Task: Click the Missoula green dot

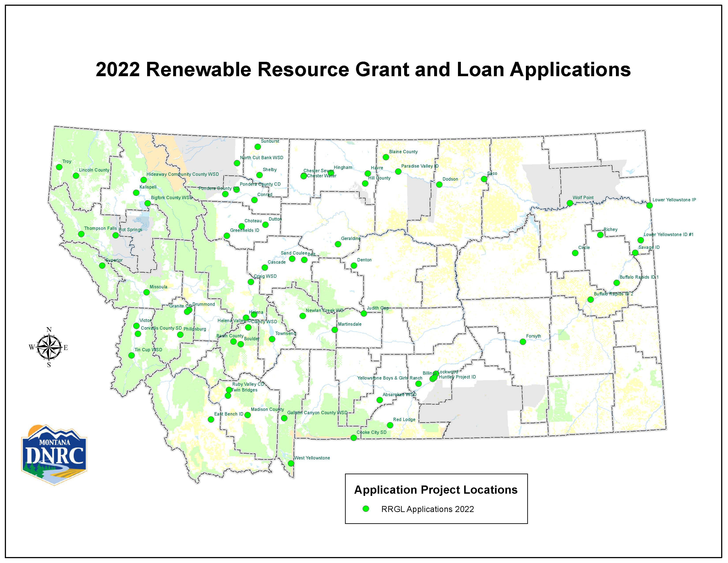Action: pyautogui.click(x=146, y=292)
